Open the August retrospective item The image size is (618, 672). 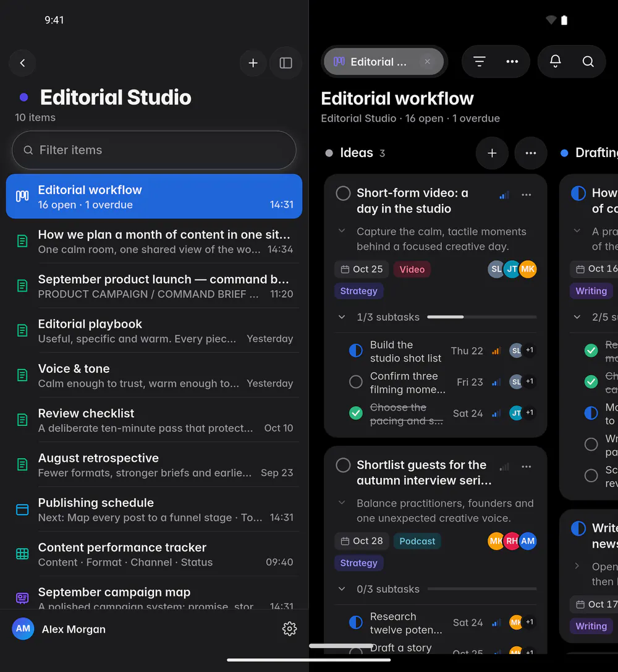154,464
